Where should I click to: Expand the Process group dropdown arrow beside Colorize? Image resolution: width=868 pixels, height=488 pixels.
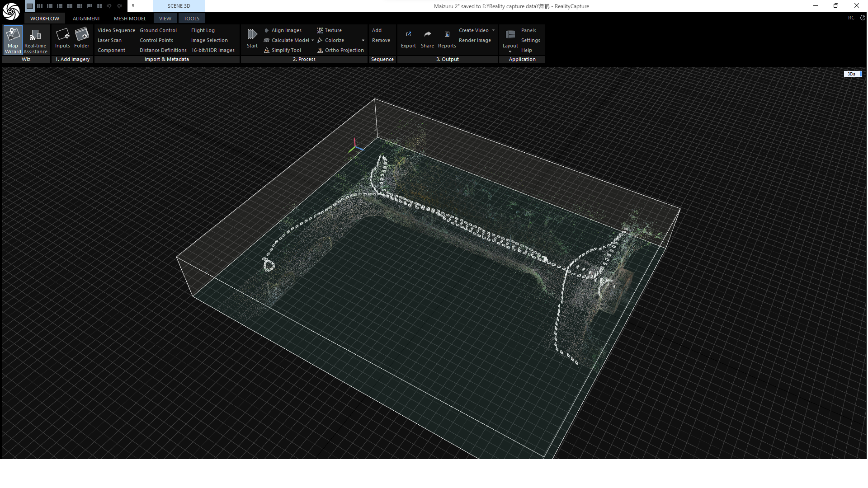click(363, 40)
